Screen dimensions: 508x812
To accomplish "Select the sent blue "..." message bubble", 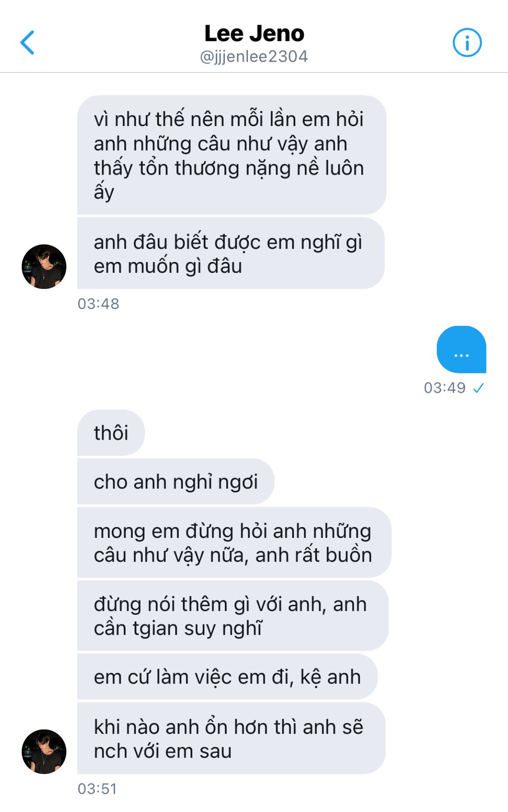I will coord(461,349).
